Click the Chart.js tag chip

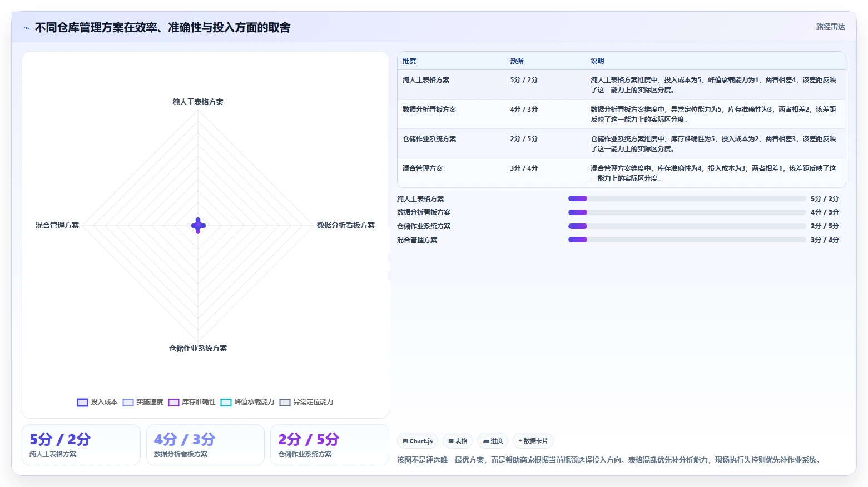tap(418, 441)
